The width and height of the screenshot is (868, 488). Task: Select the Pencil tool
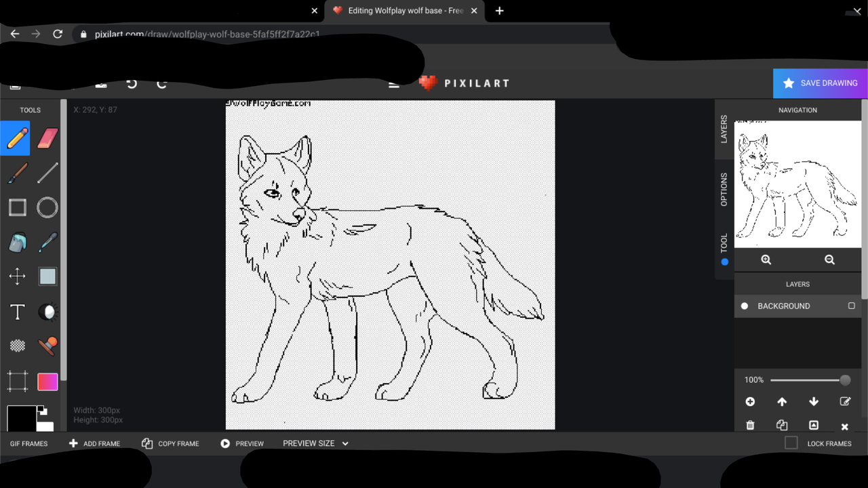(x=16, y=138)
